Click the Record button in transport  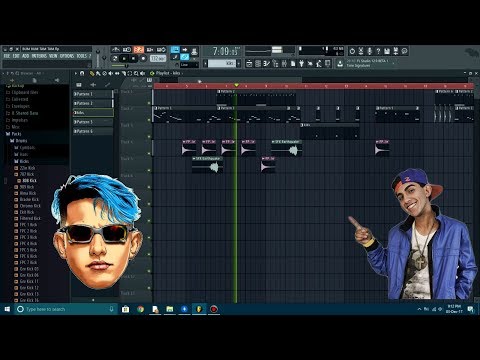tap(143, 58)
